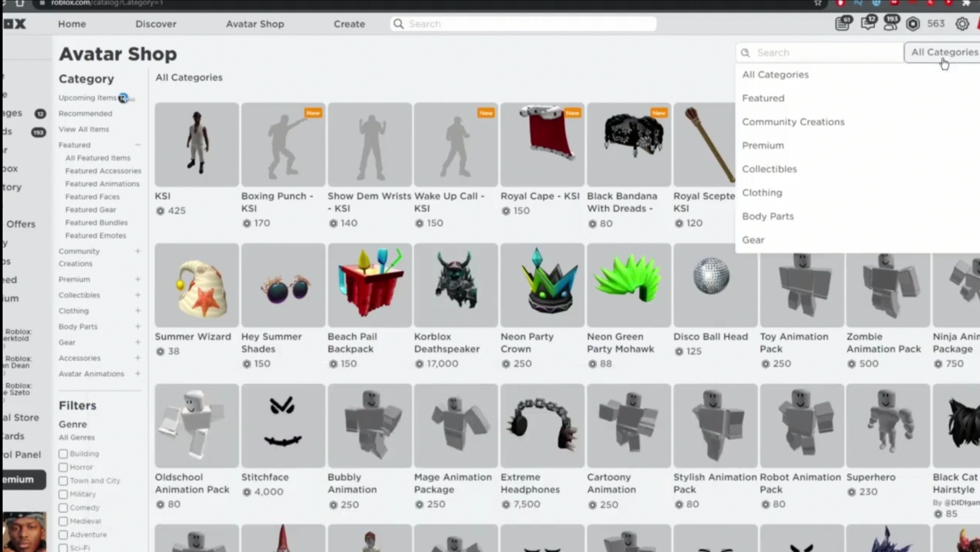Click the search magnifier in the Avatar Shop
980x552 pixels.
745,53
